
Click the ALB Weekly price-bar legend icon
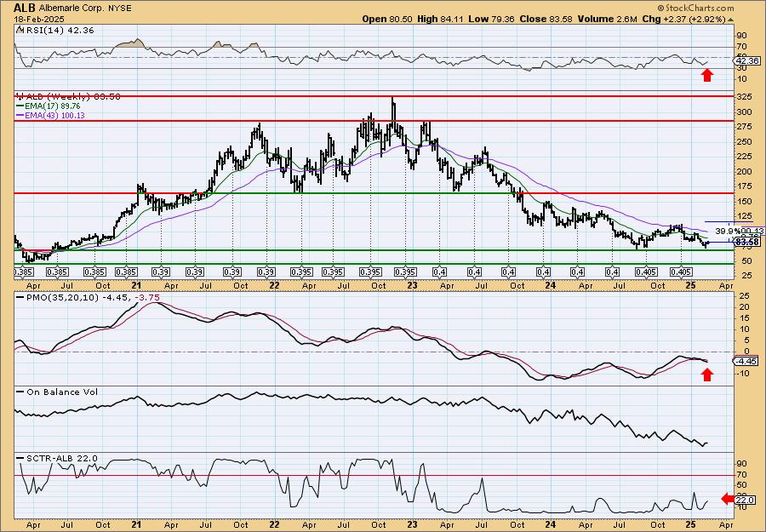point(20,96)
